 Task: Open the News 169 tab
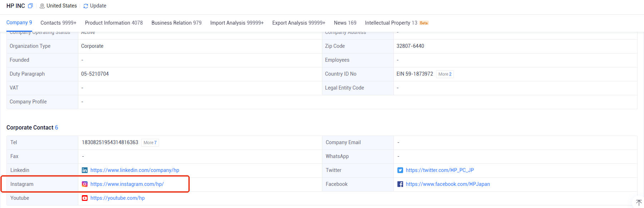click(345, 23)
